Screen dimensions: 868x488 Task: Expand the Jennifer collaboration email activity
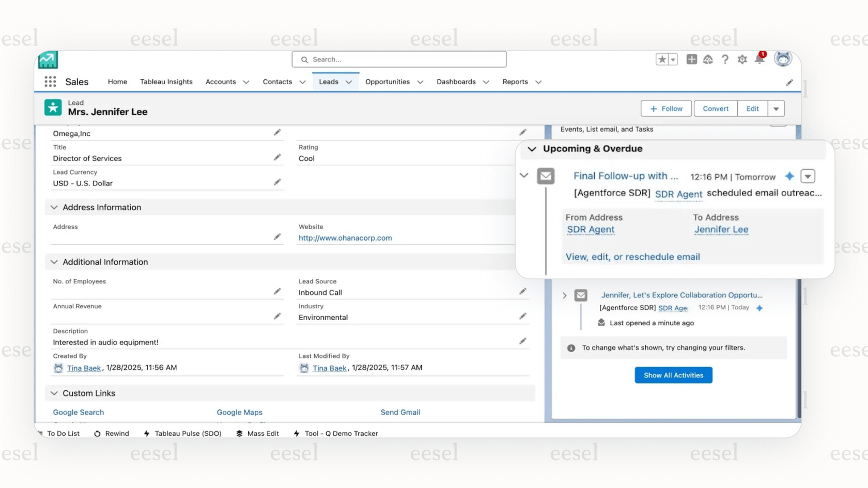(564, 295)
